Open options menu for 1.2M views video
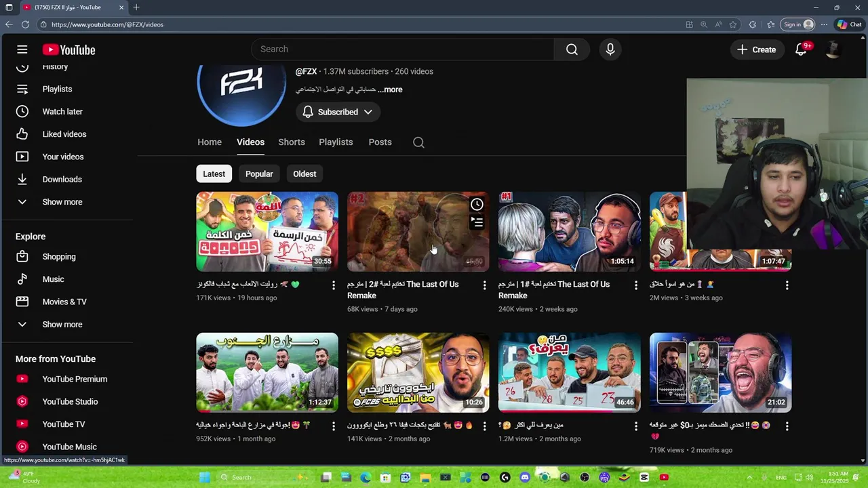The width and height of the screenshot is (868, 488). coord(635,426)
